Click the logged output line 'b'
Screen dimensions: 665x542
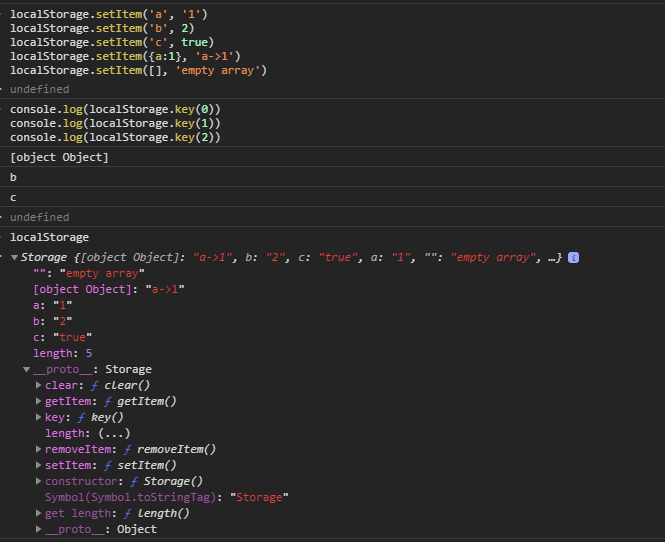(x=13, y=177)
